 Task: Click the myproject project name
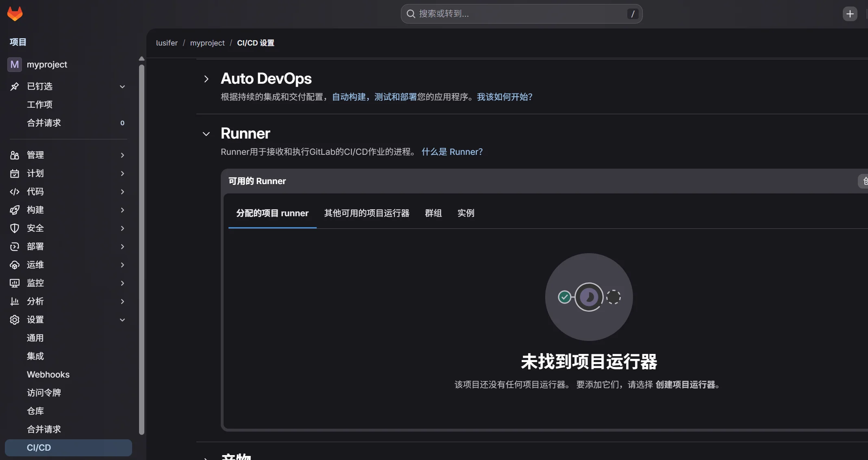(x=47, y=64)
